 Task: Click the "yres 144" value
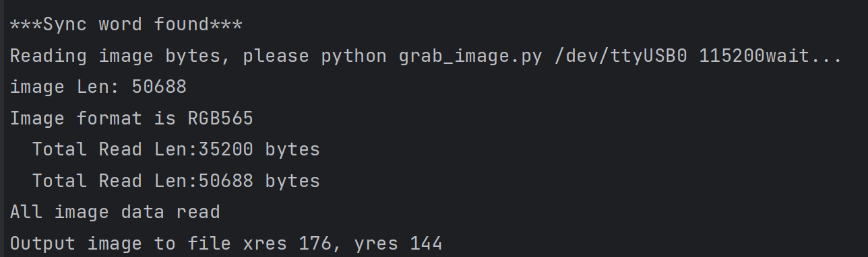click(x=398, y=244)
